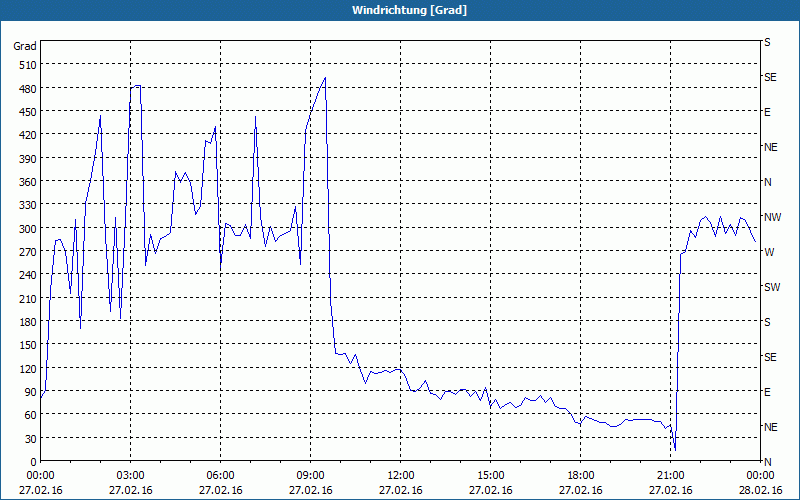800x500 pixels.
Task: Select the 450 degree axis label
Action: pyautogui.click(x=28, y=112)
